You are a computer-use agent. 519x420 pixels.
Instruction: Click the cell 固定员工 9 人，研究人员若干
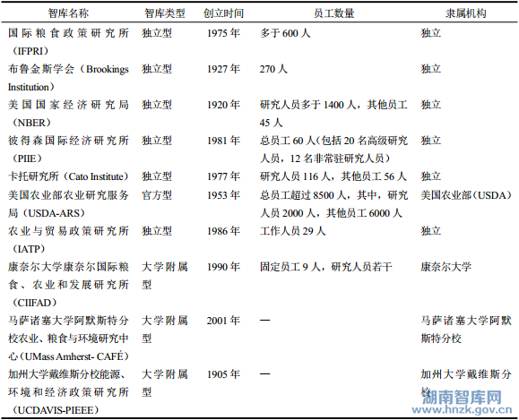pyautogui.click(x=326, y=267)
